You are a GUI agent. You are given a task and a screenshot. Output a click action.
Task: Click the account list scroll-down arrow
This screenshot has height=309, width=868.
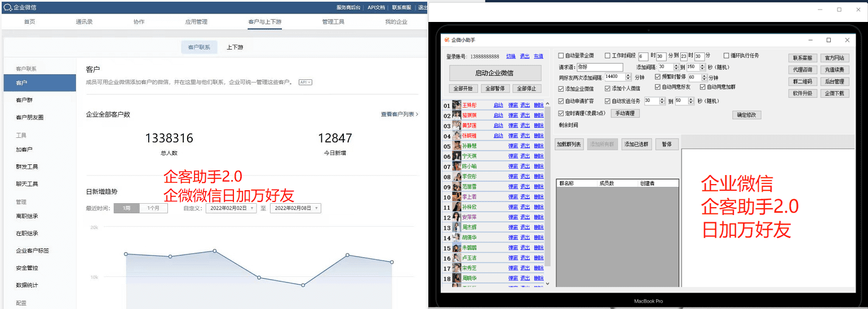tap(548, 284)
